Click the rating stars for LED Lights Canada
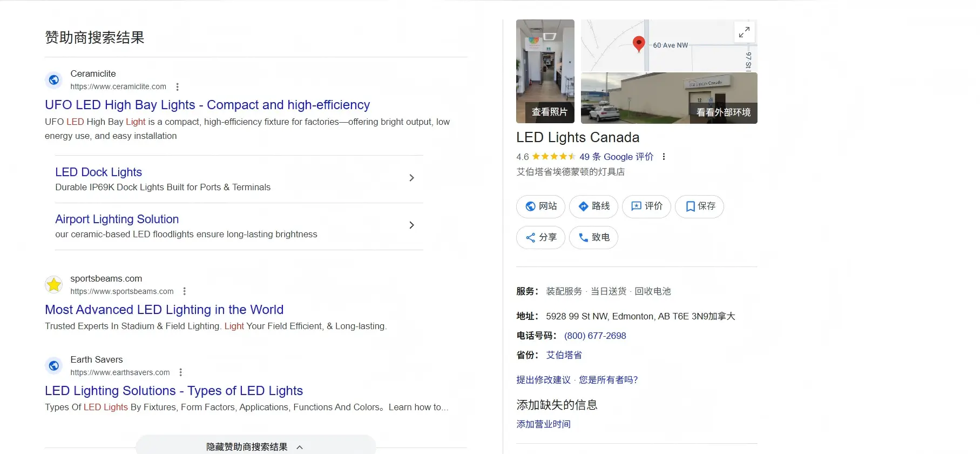Viewport: 980px width, 454px height. [x=553, y=157]
